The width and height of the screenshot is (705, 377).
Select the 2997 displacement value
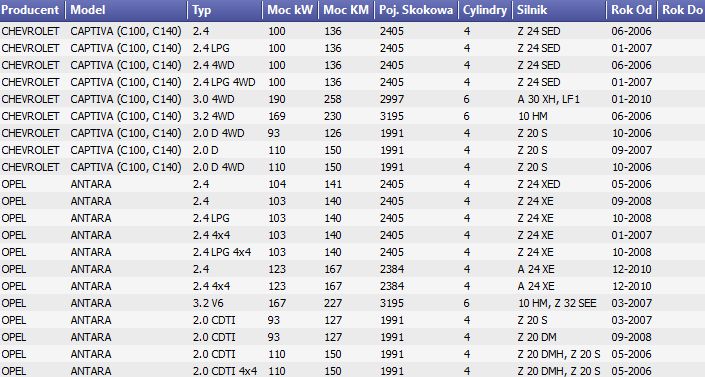[392, 99]
